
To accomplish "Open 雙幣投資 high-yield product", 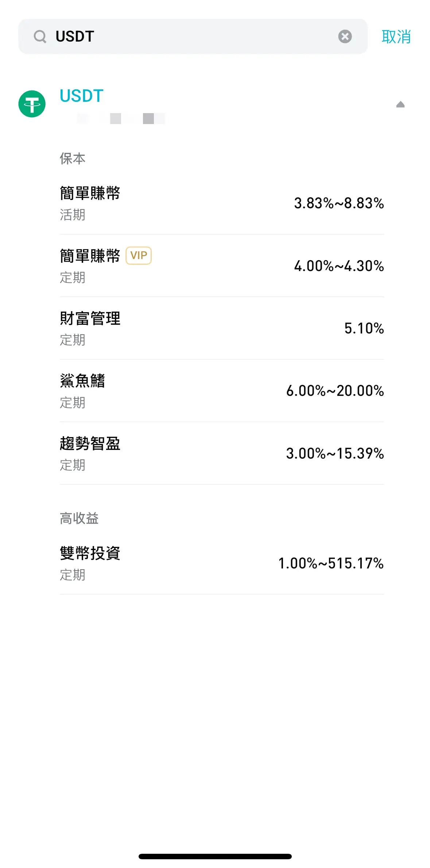I will [222, 563].
